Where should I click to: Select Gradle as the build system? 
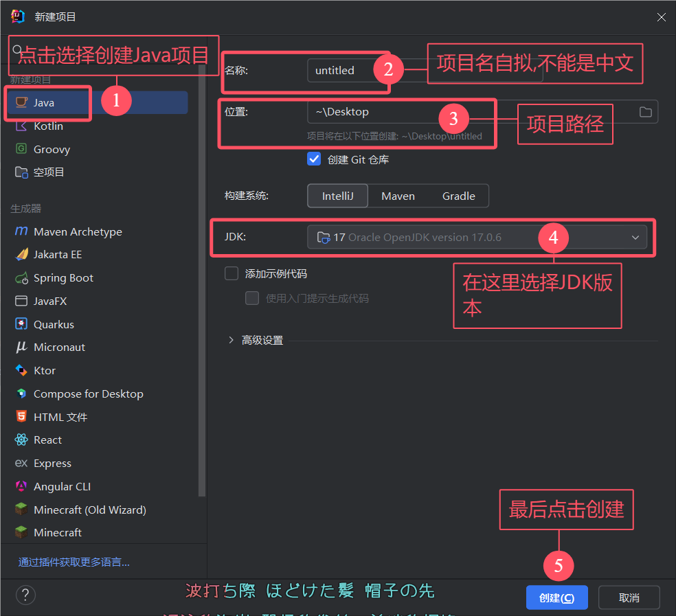click(x=458, y=196)
